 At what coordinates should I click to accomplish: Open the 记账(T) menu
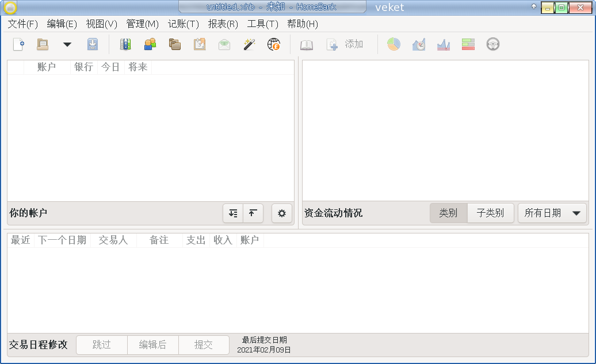(x=183, y=24)
